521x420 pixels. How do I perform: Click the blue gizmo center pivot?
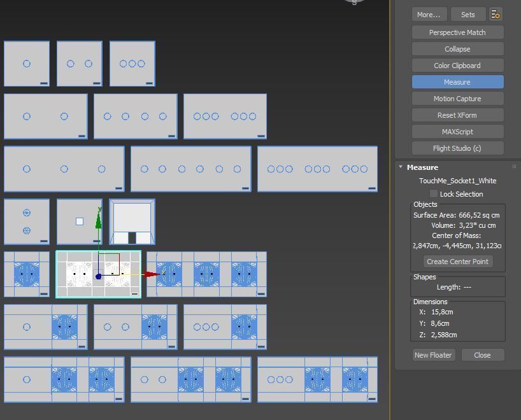tap(98, 276)
